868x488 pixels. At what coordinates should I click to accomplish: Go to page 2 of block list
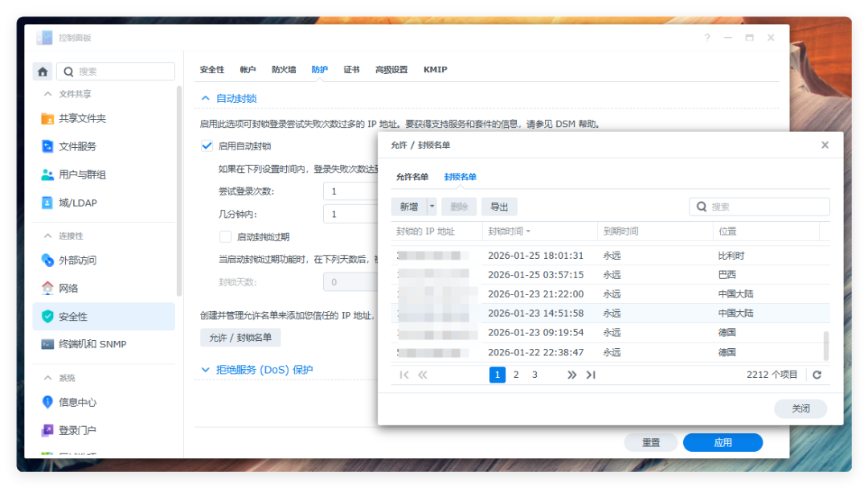516,375
